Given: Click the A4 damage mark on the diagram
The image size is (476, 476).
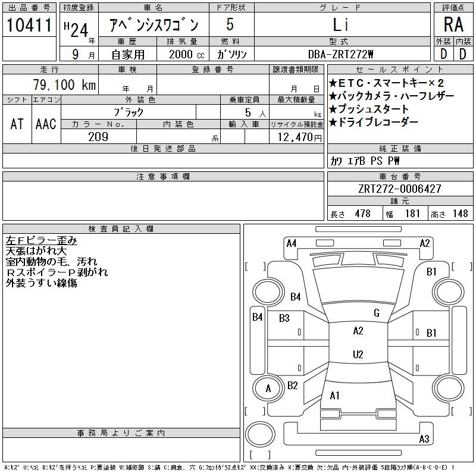Looking at the screenshot, I should (x=291, y=243).
